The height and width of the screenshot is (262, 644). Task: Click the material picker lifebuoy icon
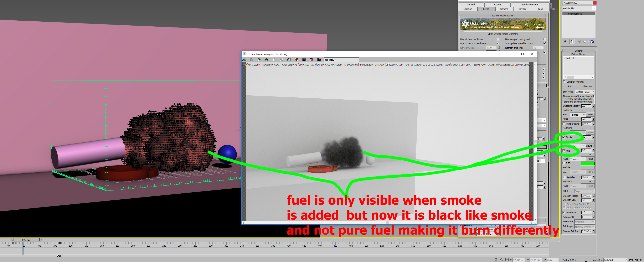point(297,60)
